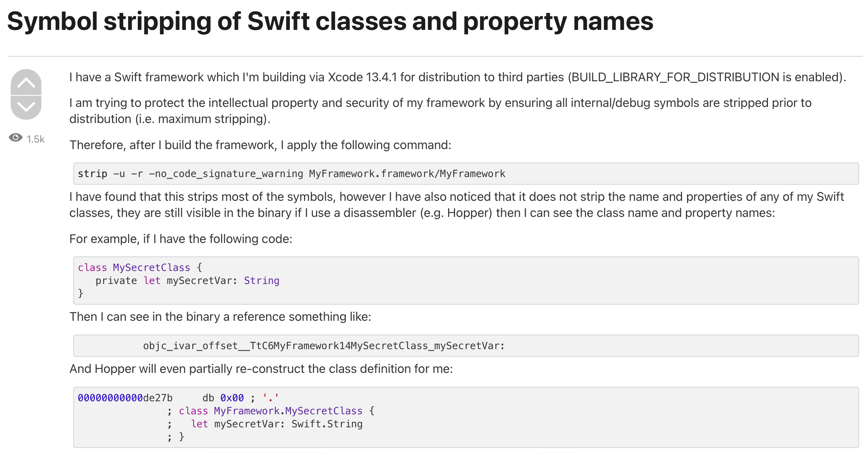Click the hex address 00000000000de27b
Viewport: 868px width, 453px height.
[125, 398]
